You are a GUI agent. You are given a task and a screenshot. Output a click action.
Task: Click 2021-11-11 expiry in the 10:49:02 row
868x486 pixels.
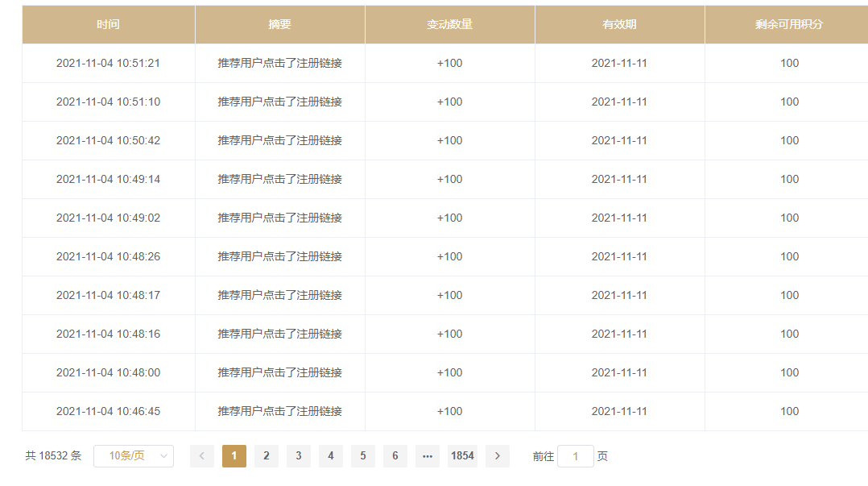(619, 218)
